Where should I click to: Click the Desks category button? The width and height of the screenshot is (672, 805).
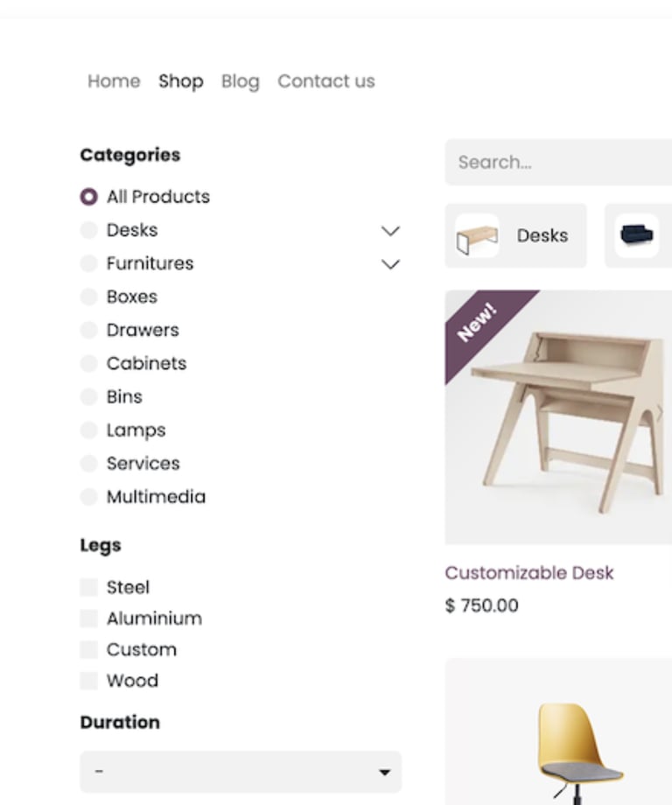coord(515,235)
